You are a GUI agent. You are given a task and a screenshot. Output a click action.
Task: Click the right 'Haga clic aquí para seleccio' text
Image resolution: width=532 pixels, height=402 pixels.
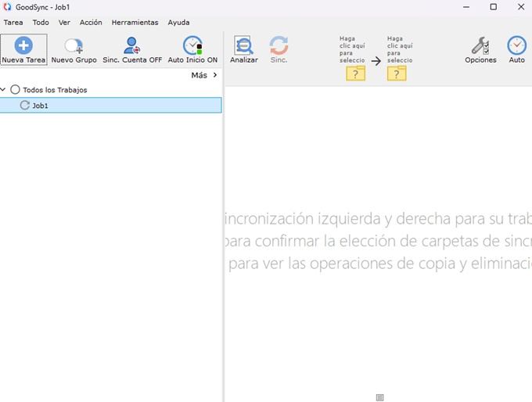[400, 49]
